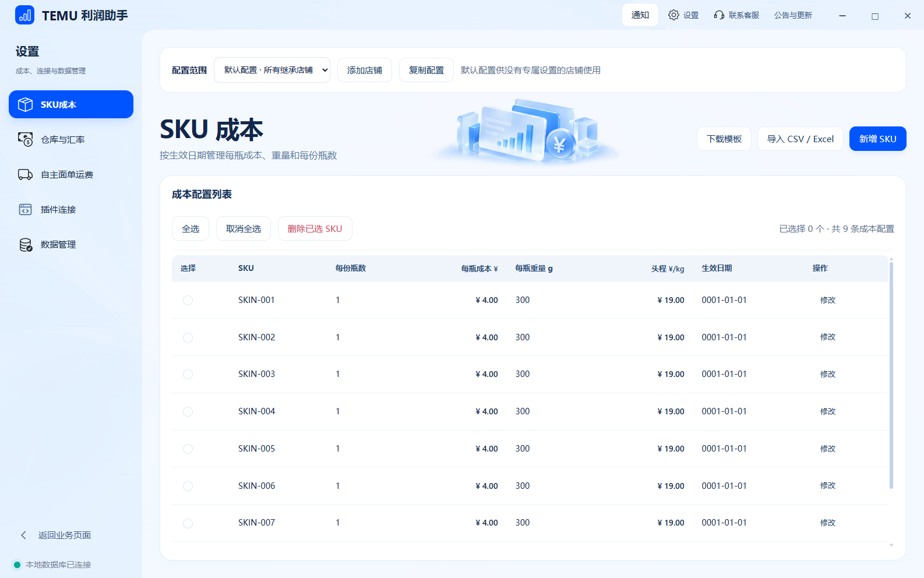
Task: Click the 全选 button
Action: click(191, 228)
